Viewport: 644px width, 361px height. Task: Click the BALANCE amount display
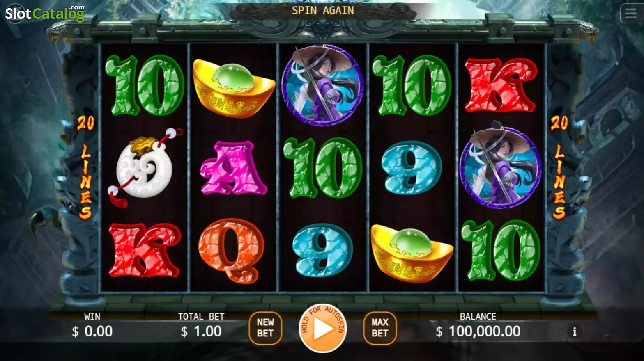coord(478,331)
